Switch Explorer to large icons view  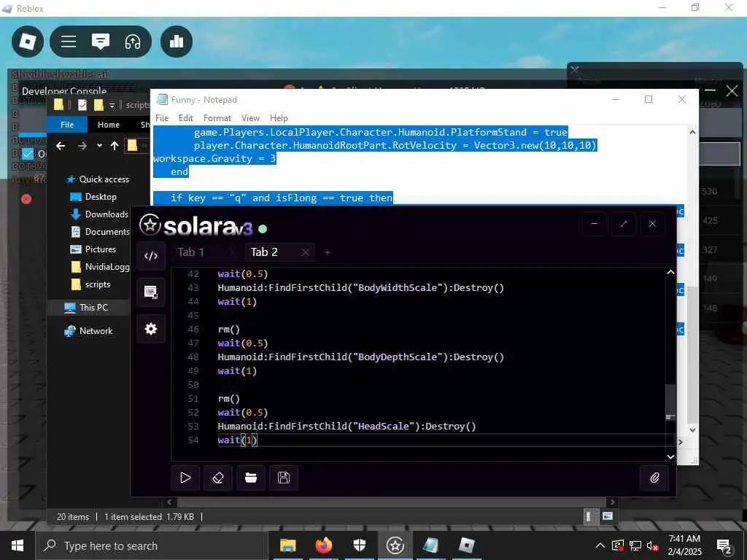tap(608, 516)
